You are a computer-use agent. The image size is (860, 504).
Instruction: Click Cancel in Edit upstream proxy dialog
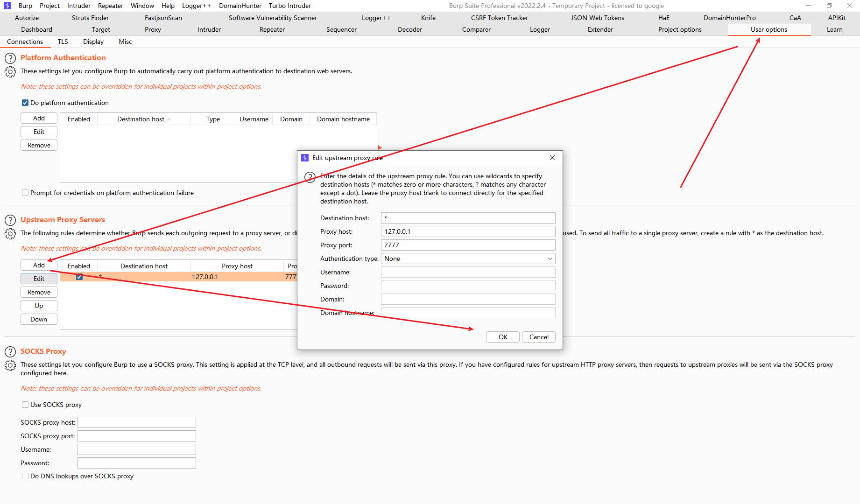tap(539, 337)
